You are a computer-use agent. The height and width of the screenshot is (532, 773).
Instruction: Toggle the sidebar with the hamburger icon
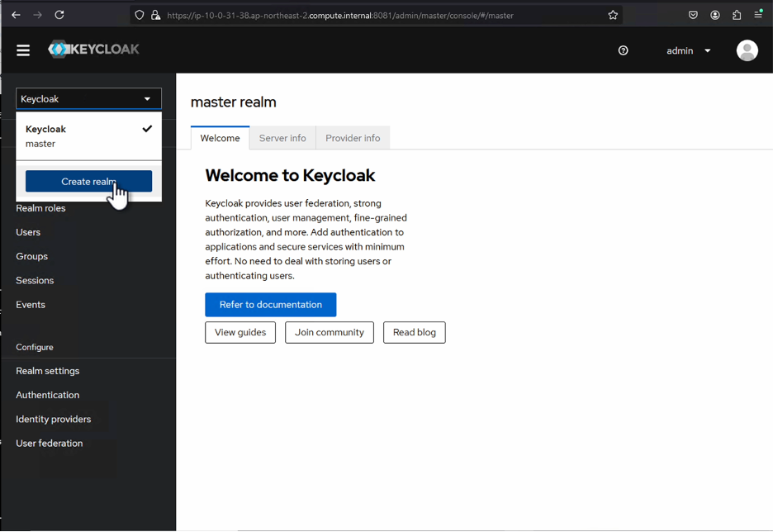tap(23, 50)
